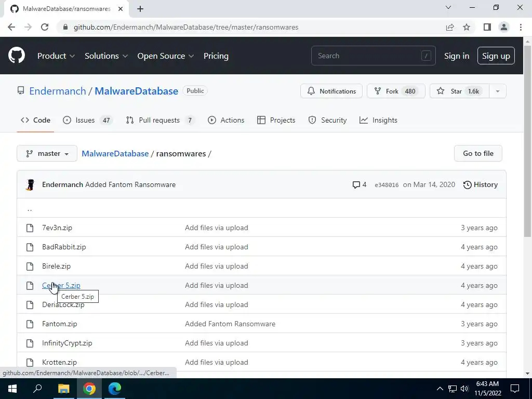Open commit e348016 link
The image size is (532, 399).
387,185
